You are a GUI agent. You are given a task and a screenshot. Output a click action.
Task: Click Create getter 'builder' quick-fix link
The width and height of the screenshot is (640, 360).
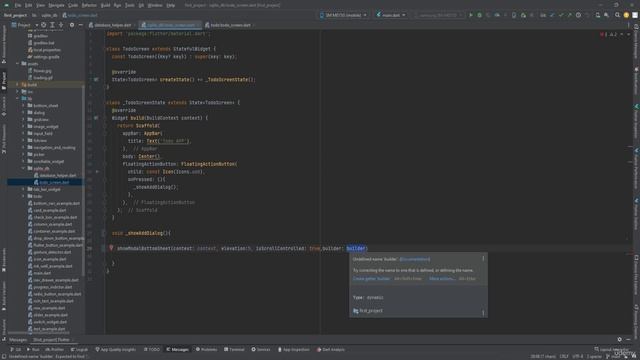pyautogui.click(x=371, y=278)
